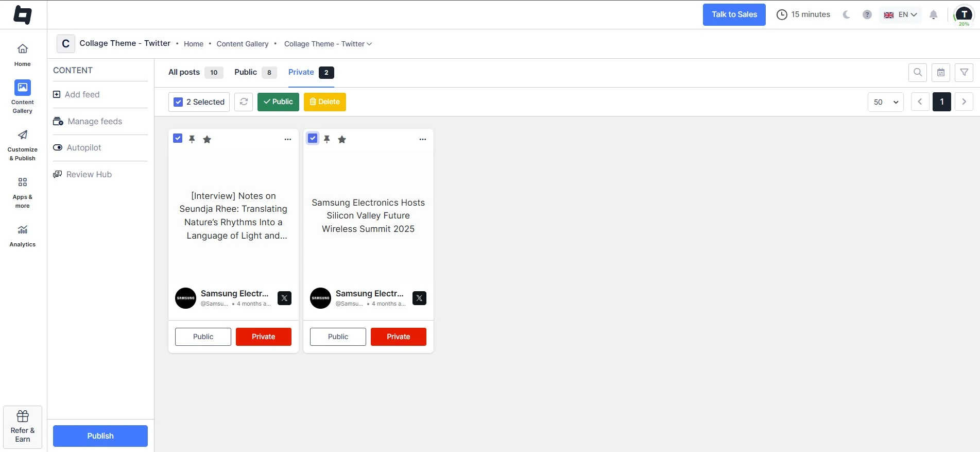Star the Silicon Valley Summit post

pyautogui.click(x=342, y=139)
